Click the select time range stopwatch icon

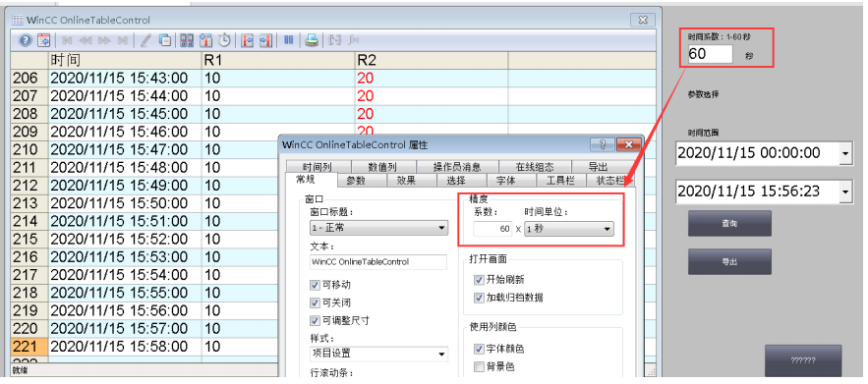click(225, 40)
